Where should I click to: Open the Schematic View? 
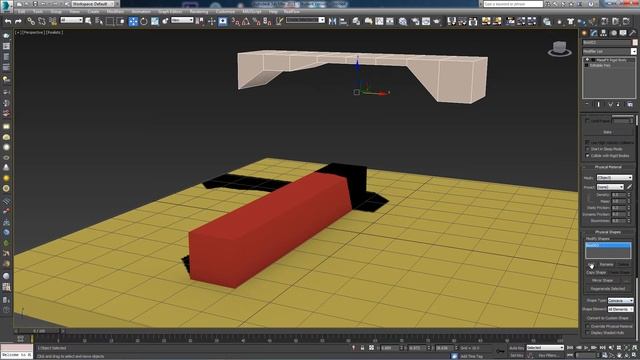point(390,21)
